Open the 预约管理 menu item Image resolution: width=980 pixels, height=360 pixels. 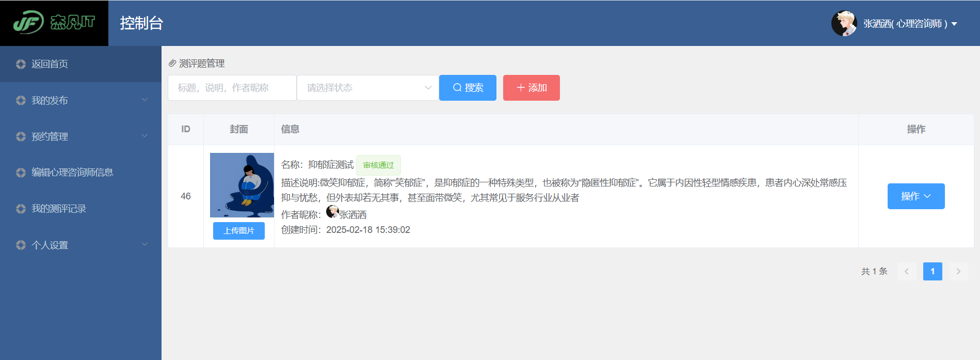[x=81, y=136]
